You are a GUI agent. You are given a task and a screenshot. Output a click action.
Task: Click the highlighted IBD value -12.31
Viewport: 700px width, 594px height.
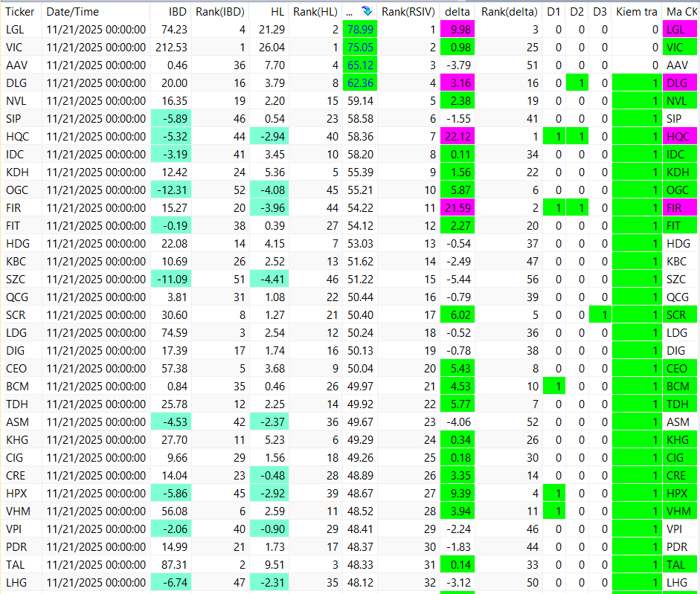(x=171, y=190)
